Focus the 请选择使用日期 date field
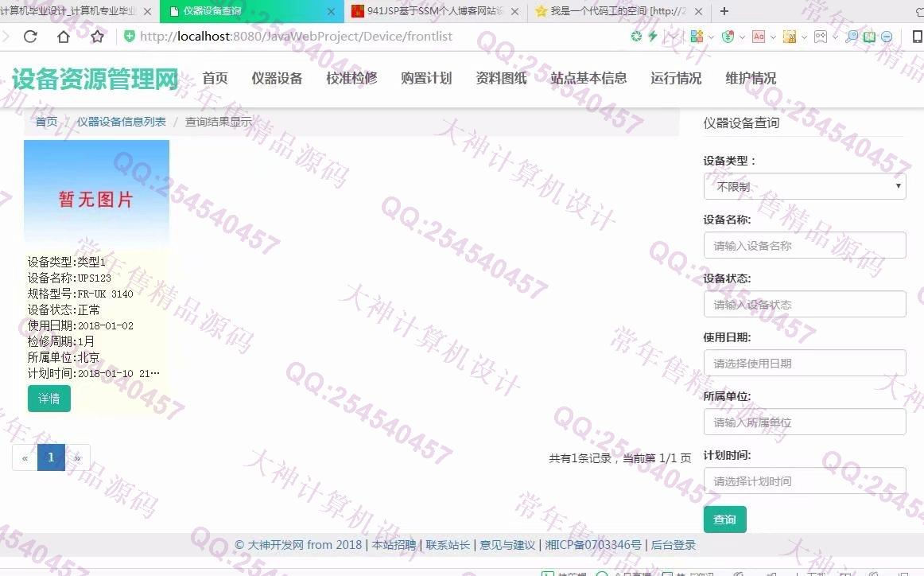The height and width of the screenshot is (576, 924). [805, 363]
